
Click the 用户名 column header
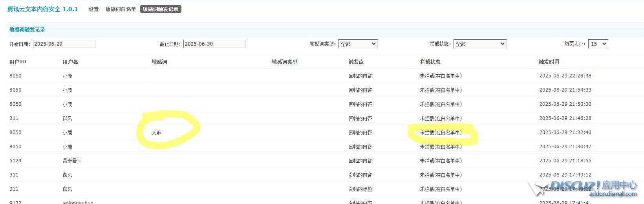click(x=70, y=62)
